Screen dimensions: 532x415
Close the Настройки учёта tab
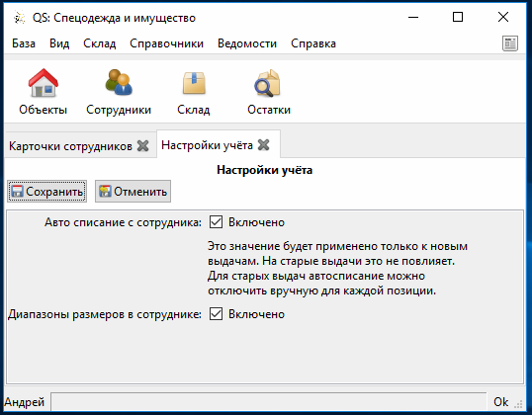tap(264, 145)
